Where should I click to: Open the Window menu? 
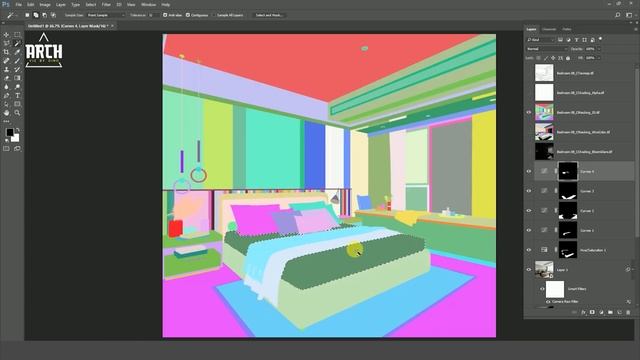click(148, 5)
